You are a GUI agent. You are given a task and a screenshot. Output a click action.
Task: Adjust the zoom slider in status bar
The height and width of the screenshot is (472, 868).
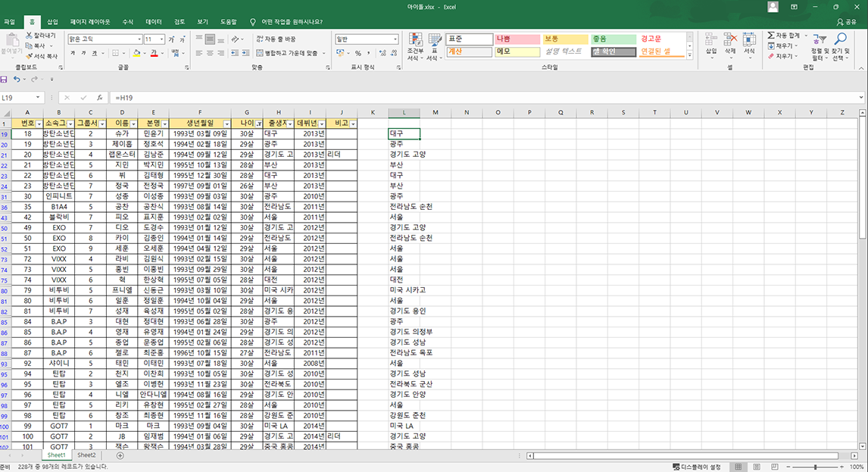[816, 467]
